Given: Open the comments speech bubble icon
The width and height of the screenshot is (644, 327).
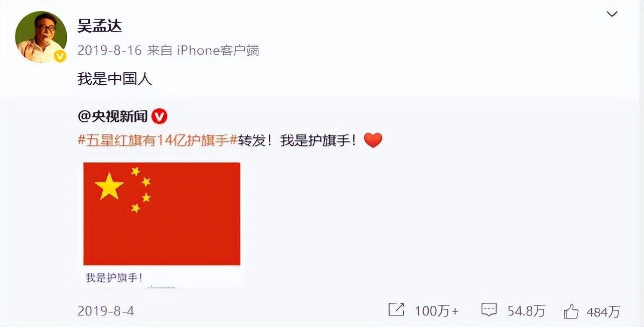Looking at the screenshot, I should pyautogui.click(x=489, y=311).
